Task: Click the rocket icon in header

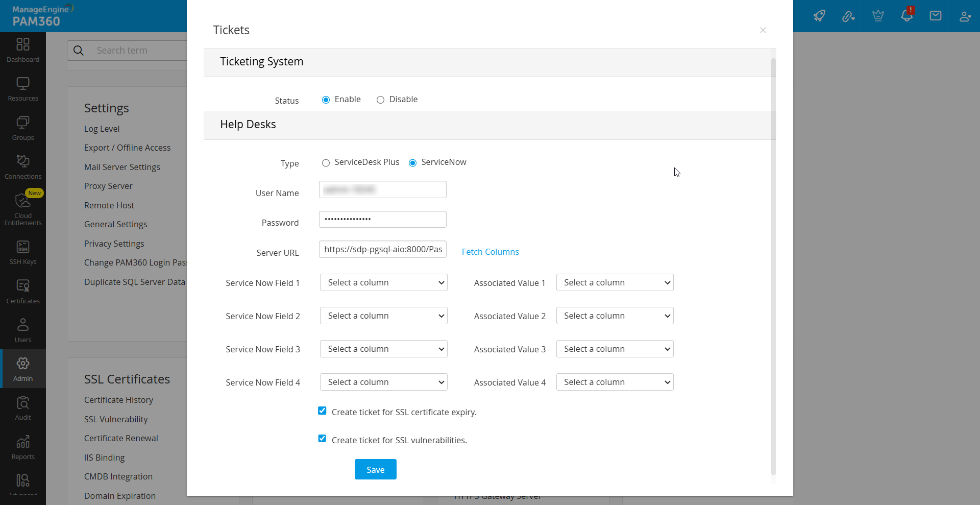Action: pos(819,16)
